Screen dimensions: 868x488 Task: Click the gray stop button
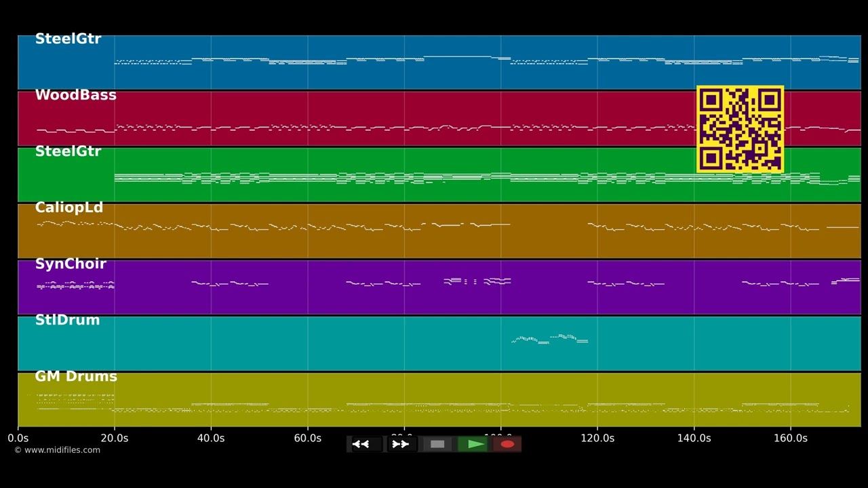[x=437, y=444]
